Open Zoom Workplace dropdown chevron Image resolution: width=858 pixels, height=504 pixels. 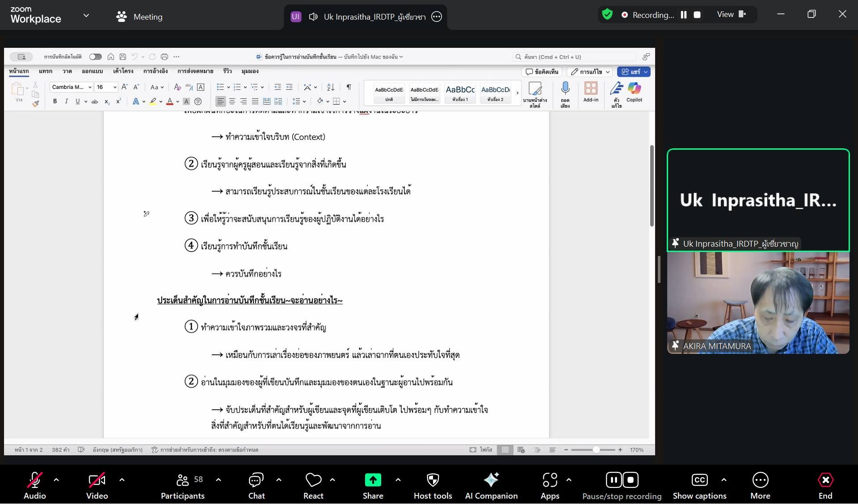tap(86, 16)
